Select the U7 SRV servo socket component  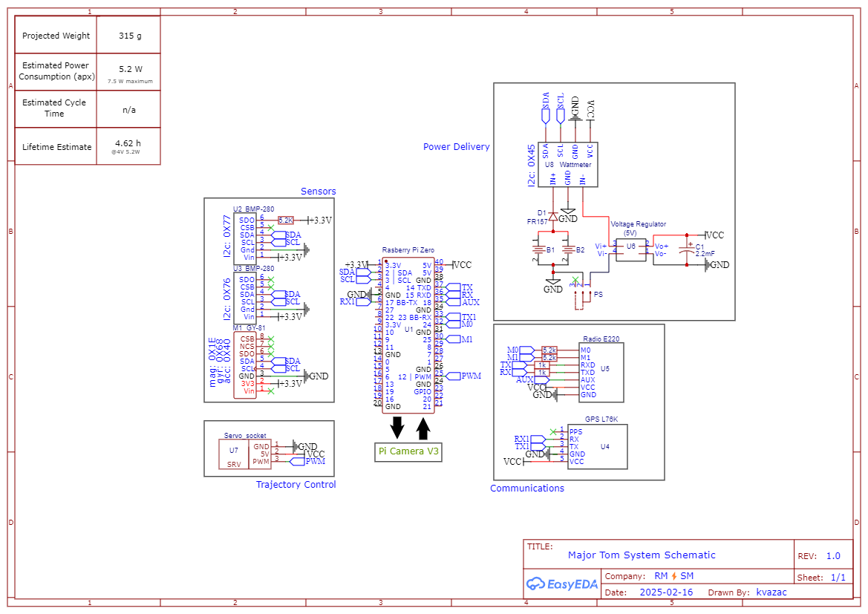(245, 454)
